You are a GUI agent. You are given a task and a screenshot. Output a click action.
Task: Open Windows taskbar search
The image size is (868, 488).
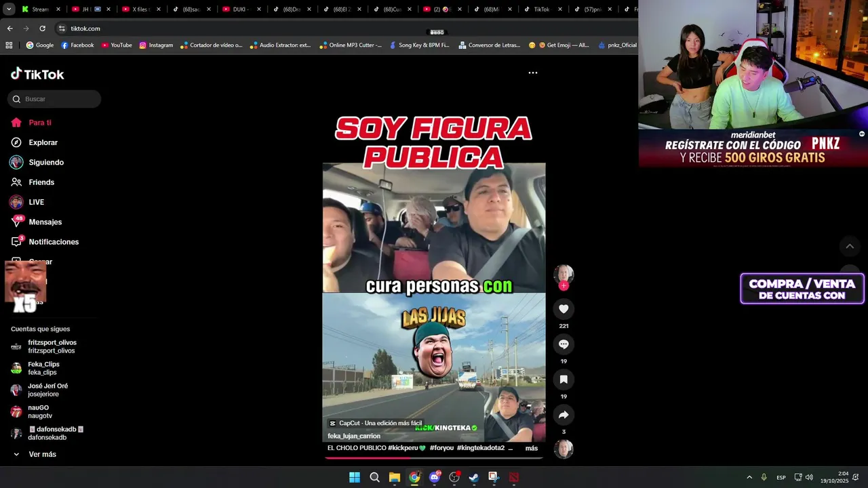tap(374, 477)
